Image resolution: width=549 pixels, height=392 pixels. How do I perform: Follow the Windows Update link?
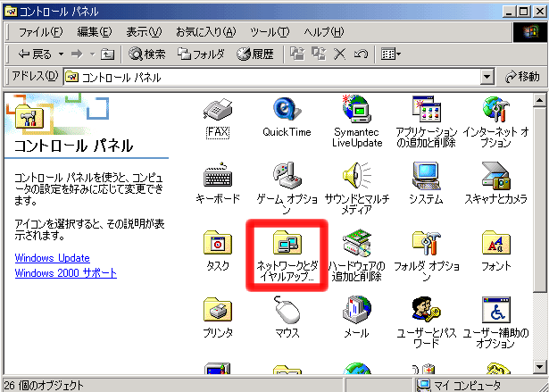click(x=52, y=258)
